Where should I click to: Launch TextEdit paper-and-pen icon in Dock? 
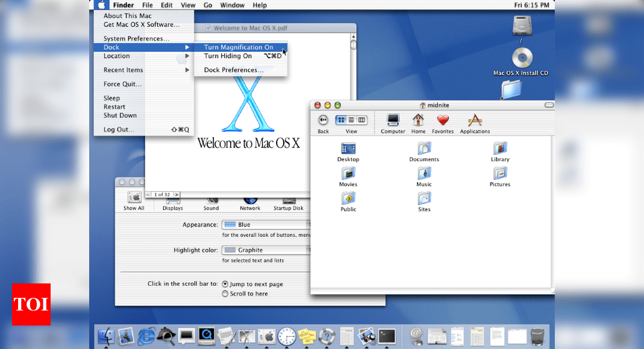tap(227, 336)
